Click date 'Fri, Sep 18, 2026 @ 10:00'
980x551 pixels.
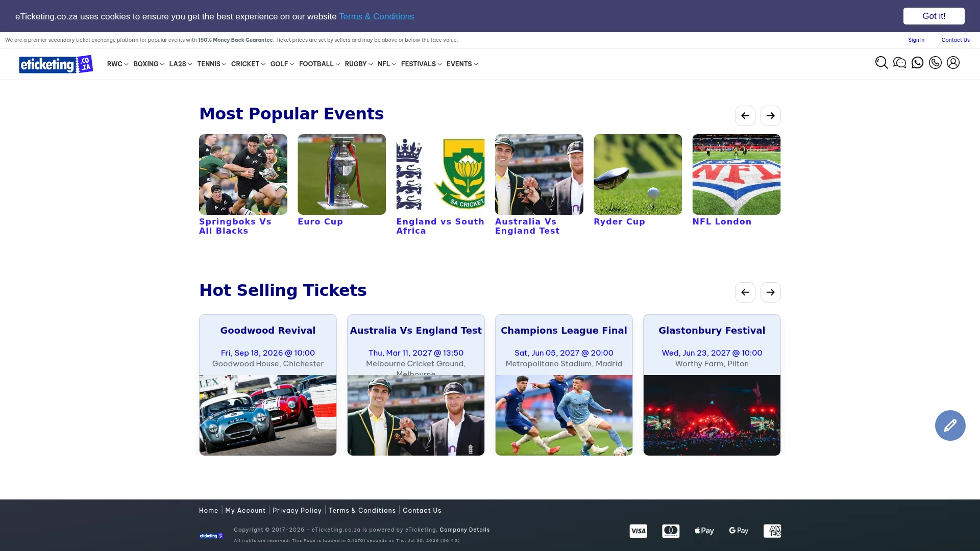(x=268, y=353)
